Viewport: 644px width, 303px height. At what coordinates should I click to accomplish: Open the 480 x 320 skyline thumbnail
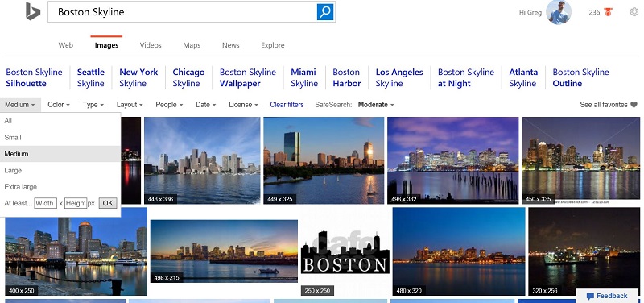pos(459,251)
